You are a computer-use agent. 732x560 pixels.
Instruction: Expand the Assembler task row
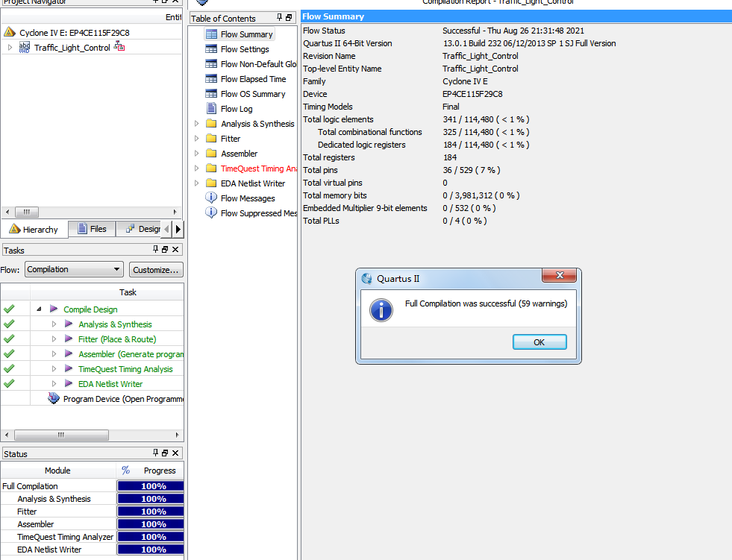point(54,353)
